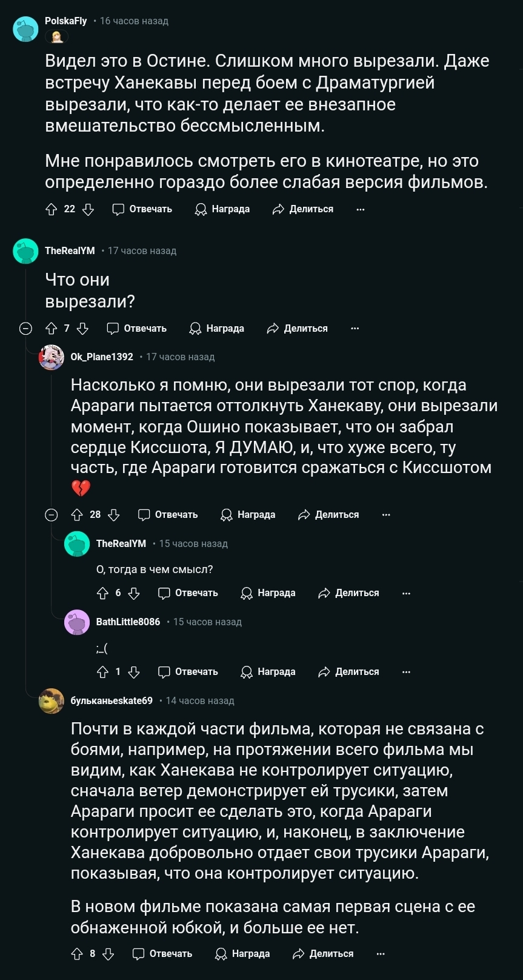Image resolution: width=523 pixels, height=980 pixels.
Task: Open more options on the last comment
Action: 381,954
